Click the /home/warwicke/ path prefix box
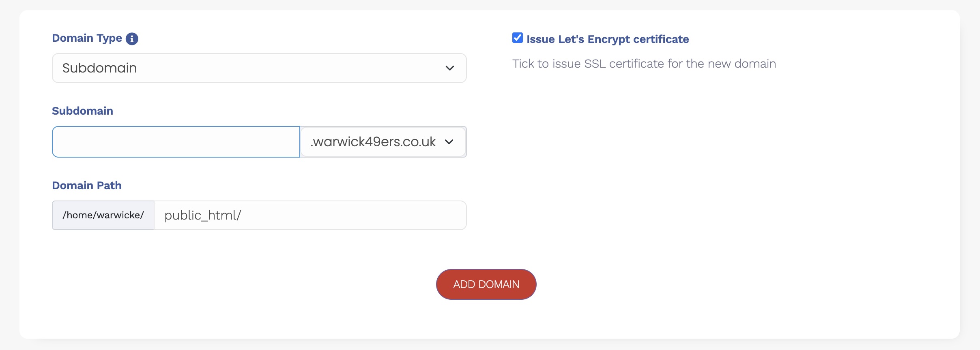Image resolution: width=980 pixels, height=350 pixels. tap(103, 215)
